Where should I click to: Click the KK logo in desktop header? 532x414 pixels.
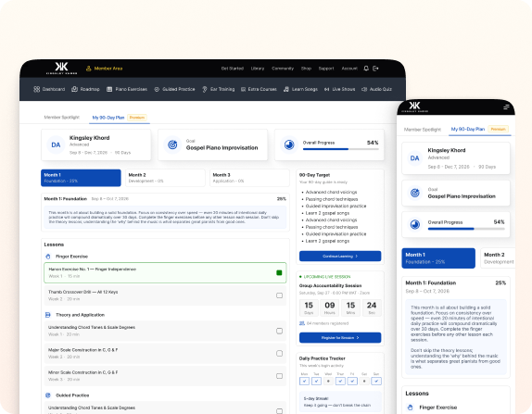click(x=61, y=68)
